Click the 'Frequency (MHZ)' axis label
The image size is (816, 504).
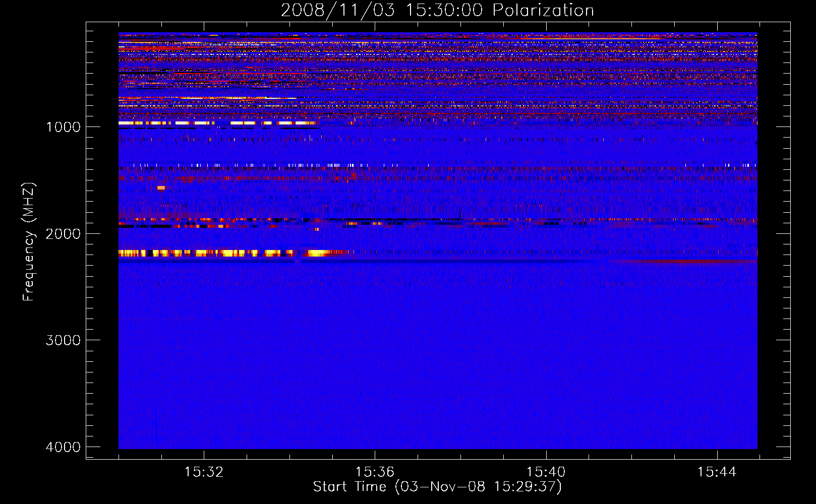pos(29,242)
